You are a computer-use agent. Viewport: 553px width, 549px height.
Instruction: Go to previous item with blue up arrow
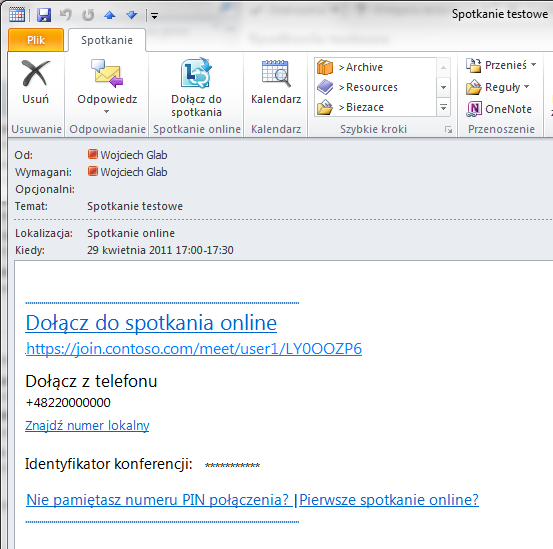click(110, 15)
